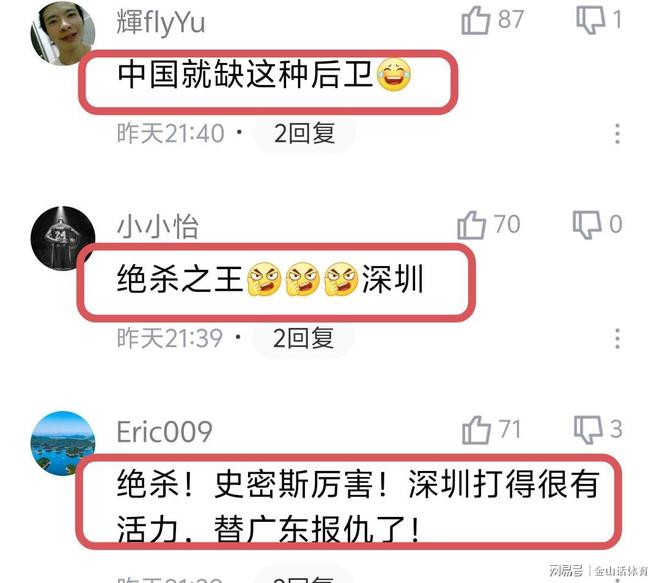Tap the username 輝flyYu

(x=161, y=23)
